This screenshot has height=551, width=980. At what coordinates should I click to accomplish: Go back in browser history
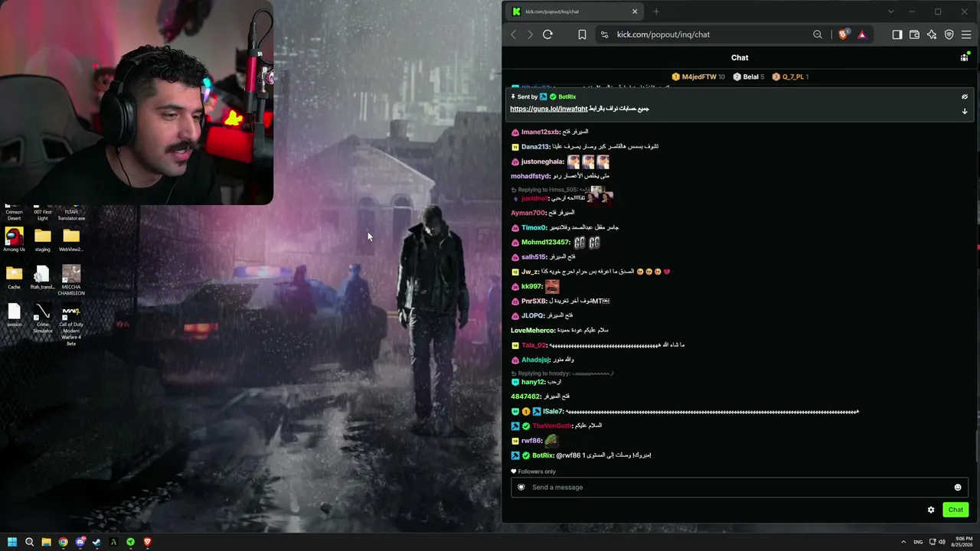click(x=514, y=34)
